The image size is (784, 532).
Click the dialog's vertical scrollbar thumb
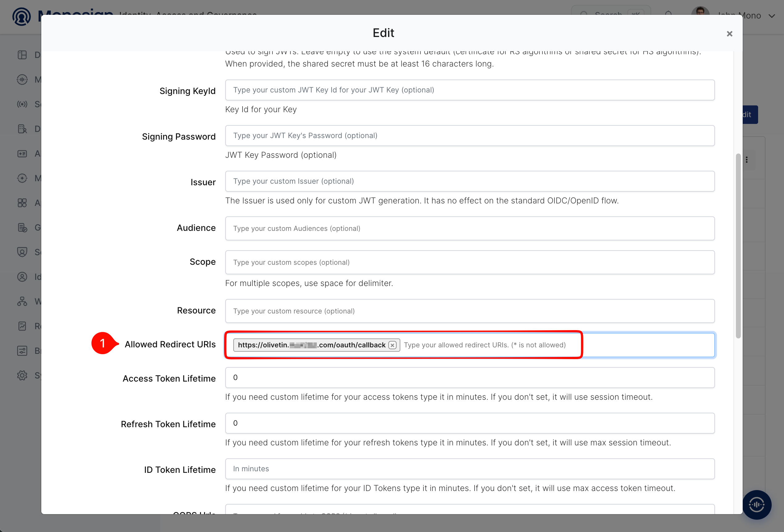(x=738, y=246)
